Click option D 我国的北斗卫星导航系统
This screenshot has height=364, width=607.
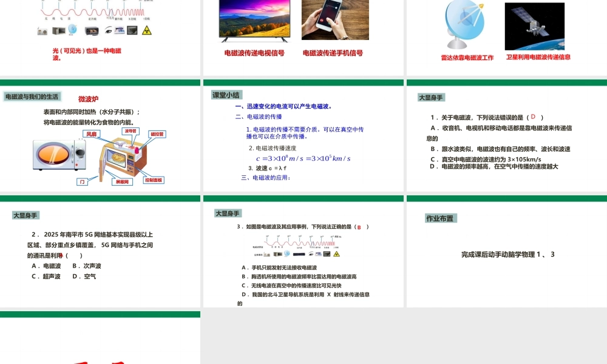pyautogui.click(x=303, y=298)
